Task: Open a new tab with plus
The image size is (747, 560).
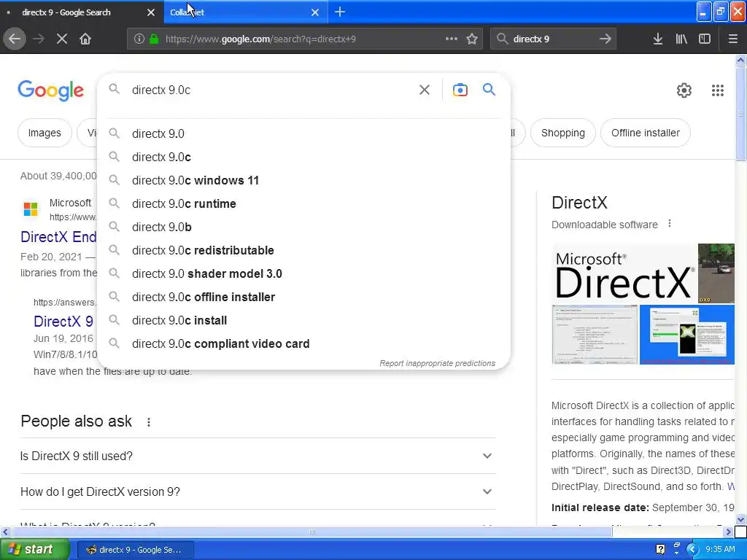Action: pos(340,12)
